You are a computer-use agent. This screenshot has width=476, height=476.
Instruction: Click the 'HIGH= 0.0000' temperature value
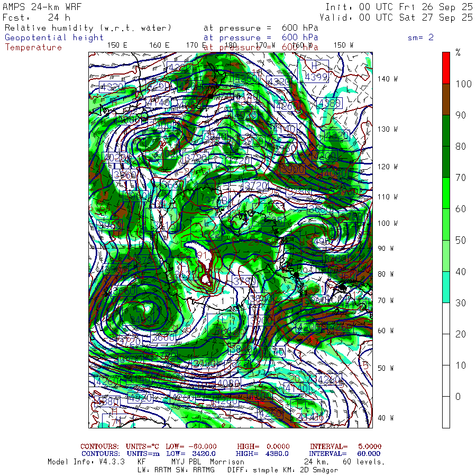tap(263, 446)
